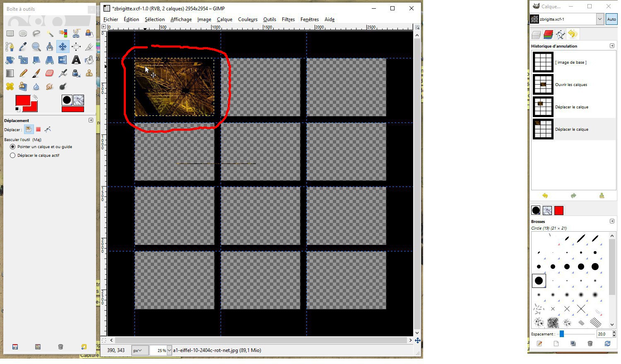
Task: Select the Blend gradient tool
Action: (x=10, y=73)
